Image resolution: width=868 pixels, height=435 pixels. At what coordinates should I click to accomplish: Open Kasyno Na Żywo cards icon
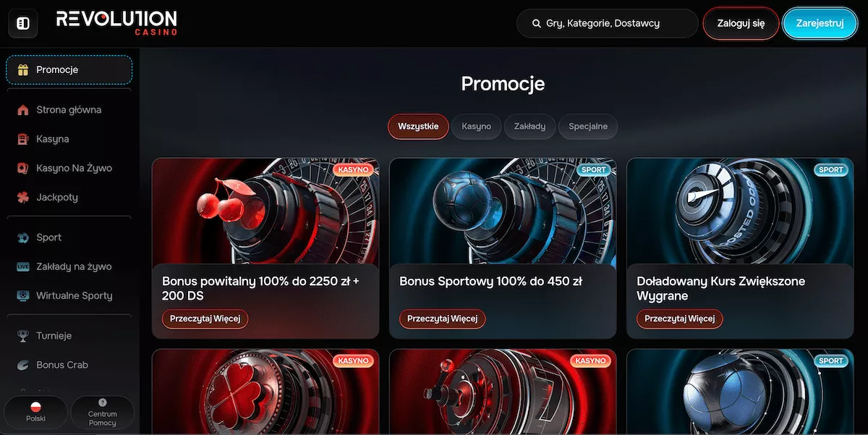coord(23,168)
